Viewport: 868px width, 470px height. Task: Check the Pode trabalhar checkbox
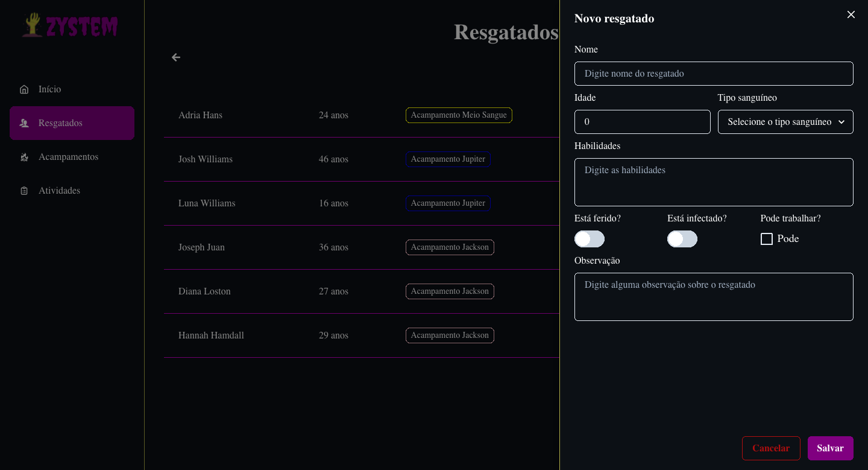[x=767, y=239]
